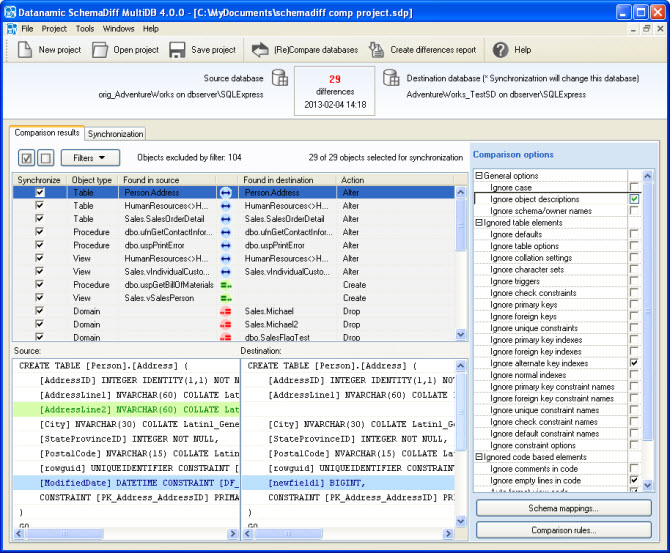
Task: Open the Project menu
Action: click(x=54, y=29)
